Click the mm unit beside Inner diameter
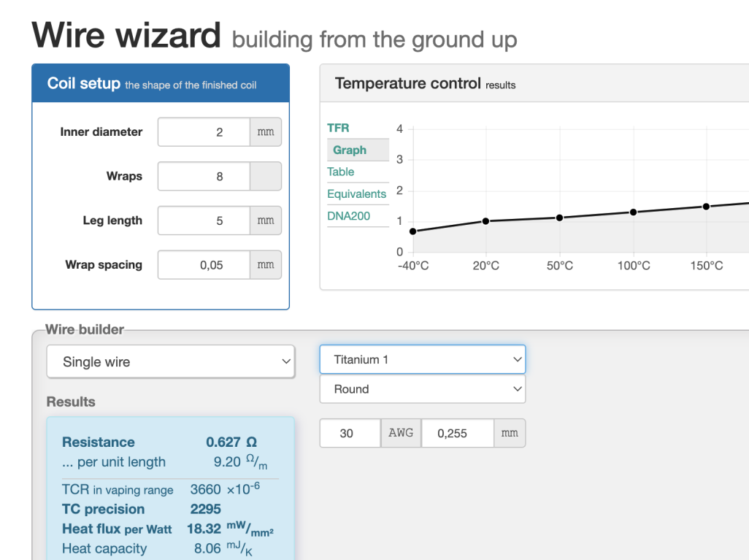 coord(266,132)
